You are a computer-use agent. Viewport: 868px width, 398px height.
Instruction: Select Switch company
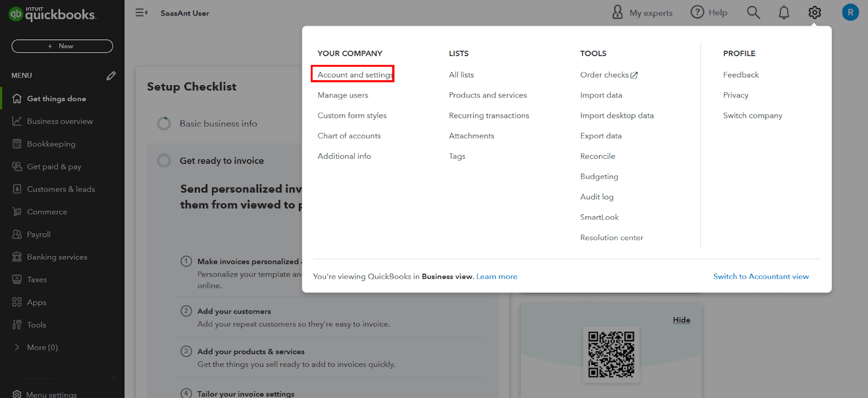pos(752,115)
